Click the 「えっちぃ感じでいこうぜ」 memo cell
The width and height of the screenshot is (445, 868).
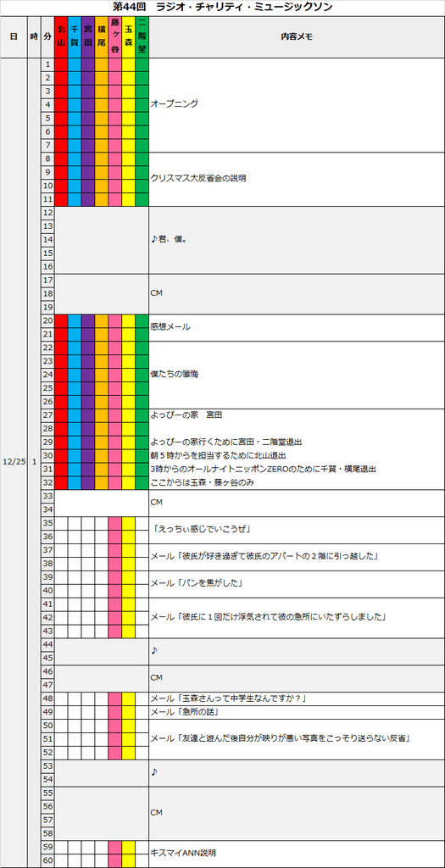[x=297, y=530]
